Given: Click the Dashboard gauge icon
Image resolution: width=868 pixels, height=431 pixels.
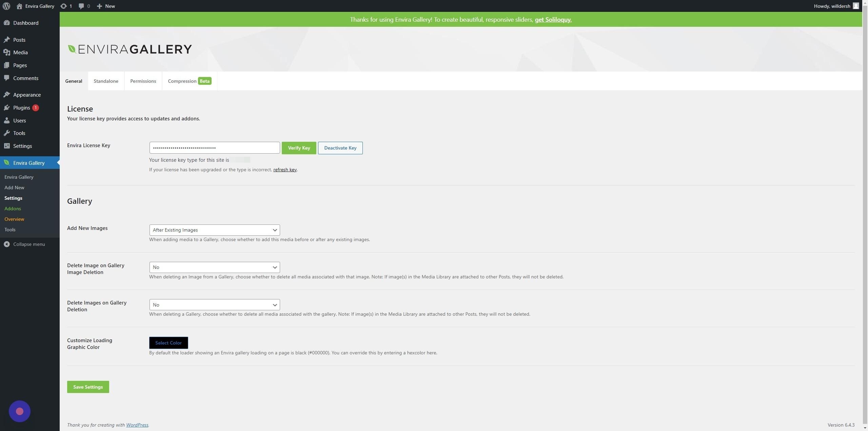Looking at the screenshot, I should coord(7,23).
